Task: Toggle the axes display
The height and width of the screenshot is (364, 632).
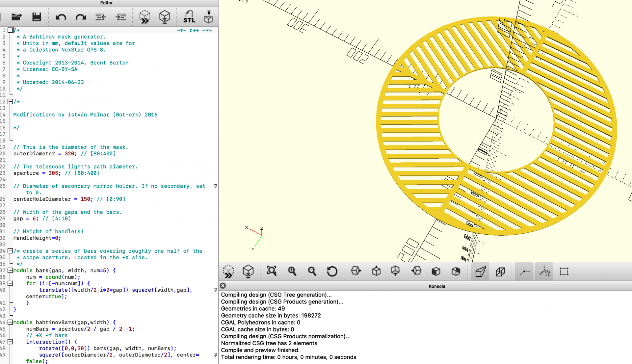Action: coord(524,272)
